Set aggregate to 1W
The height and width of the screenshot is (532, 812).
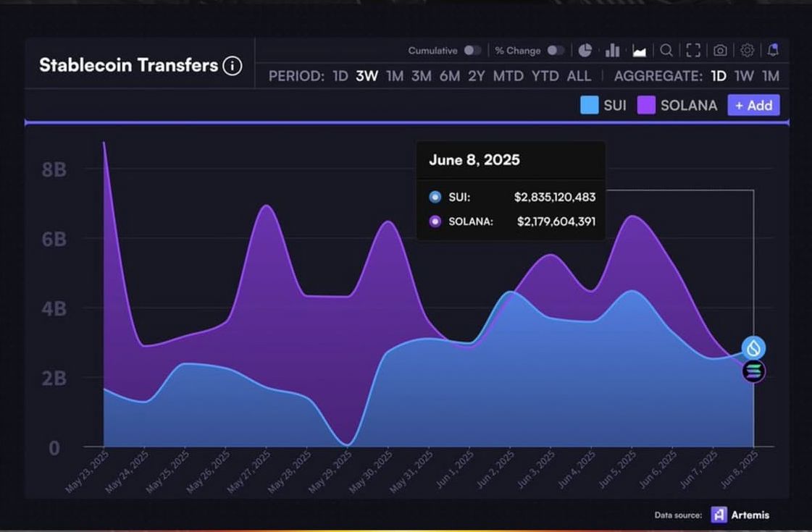(744, 76)
